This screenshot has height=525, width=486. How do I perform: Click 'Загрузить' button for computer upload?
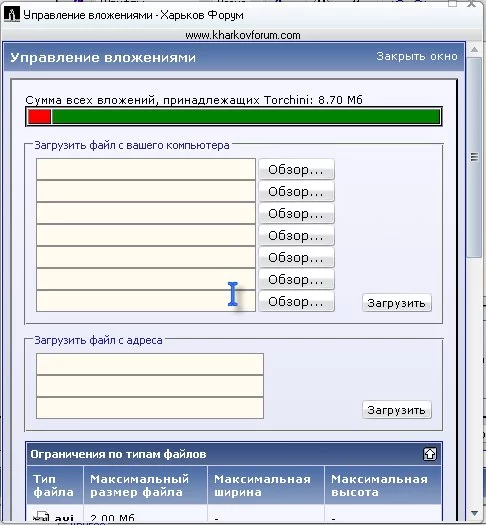pyautogui.click(x=397, y=303)
